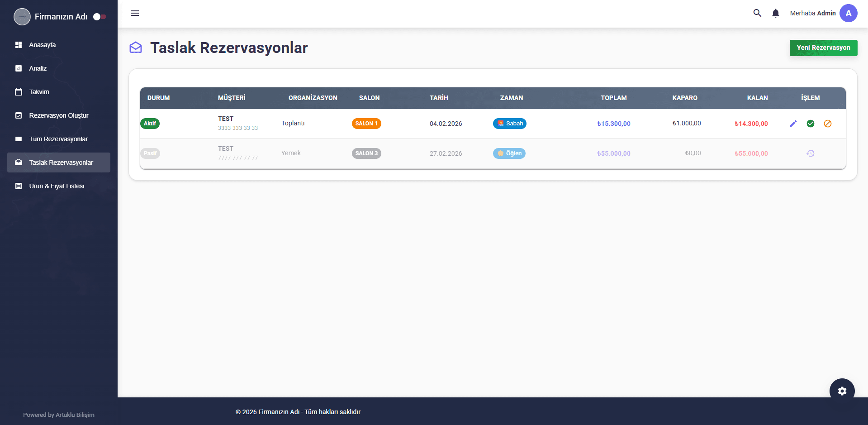Cancel the first reservation via orange ban icon
Viewport: 868px width, 425px height.
[827, 124]
